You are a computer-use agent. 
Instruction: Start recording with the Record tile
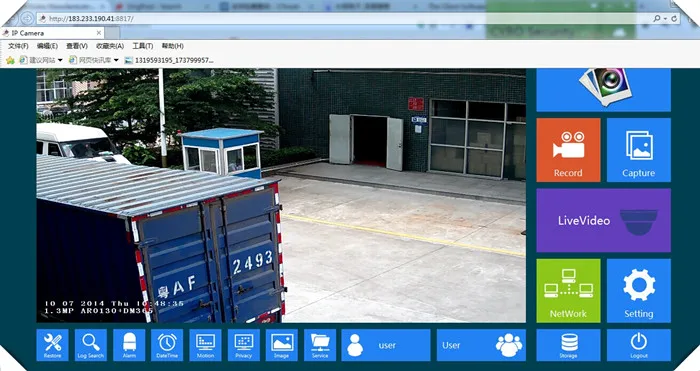pyautogui.click(x=568, y=150)
